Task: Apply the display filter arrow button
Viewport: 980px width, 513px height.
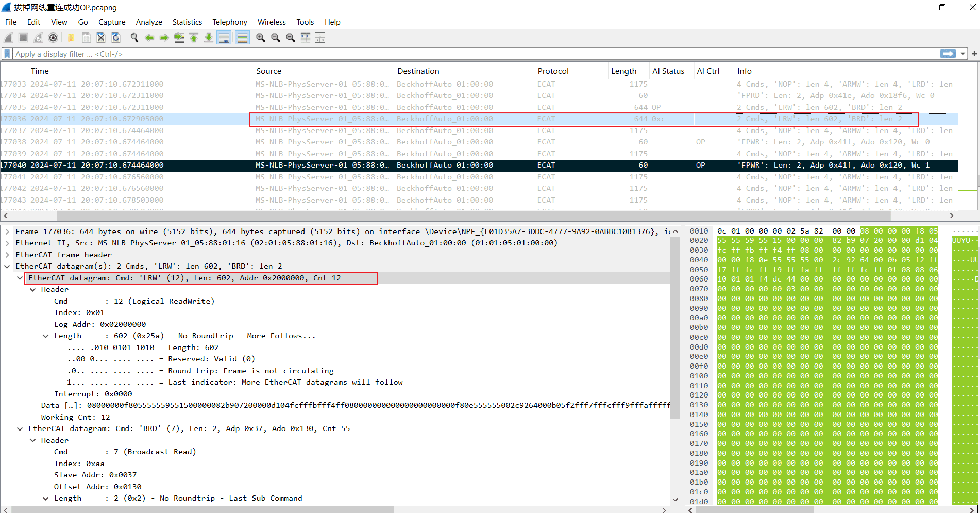Action: [x=948, y=54]
